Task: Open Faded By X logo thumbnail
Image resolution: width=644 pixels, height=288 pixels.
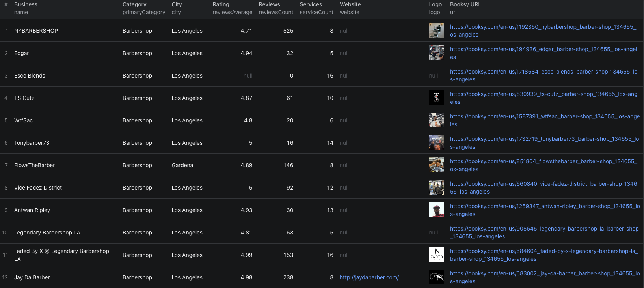Action: point(436,255)
